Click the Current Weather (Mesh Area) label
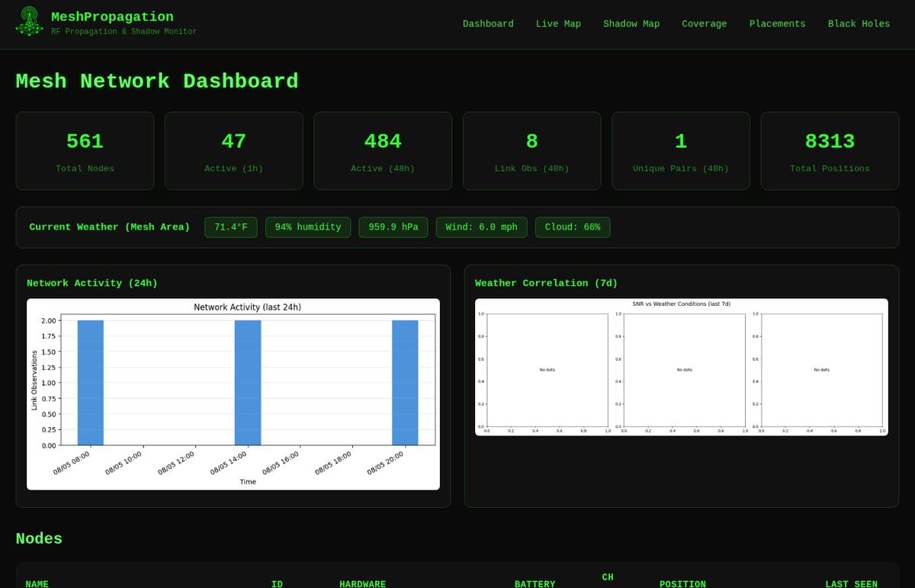Screen dimensions: 915x588 (x=110, y=227)
